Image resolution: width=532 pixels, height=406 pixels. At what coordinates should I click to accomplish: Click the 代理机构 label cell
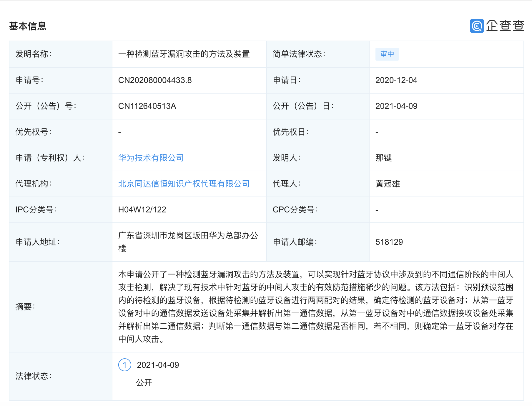pos(61,184)
